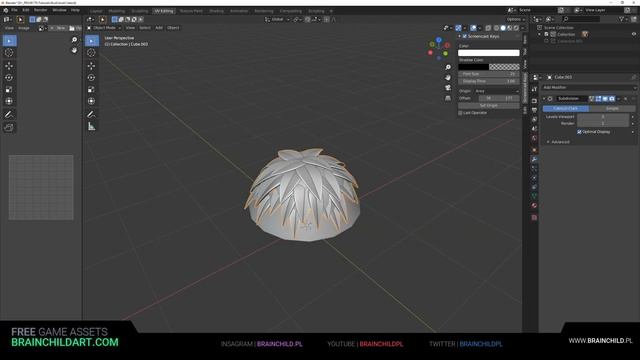Switch to the Layout workspace tab
The width and height of the screenshot is (640, 360).
pyautogui.click(x=96, y=11)
